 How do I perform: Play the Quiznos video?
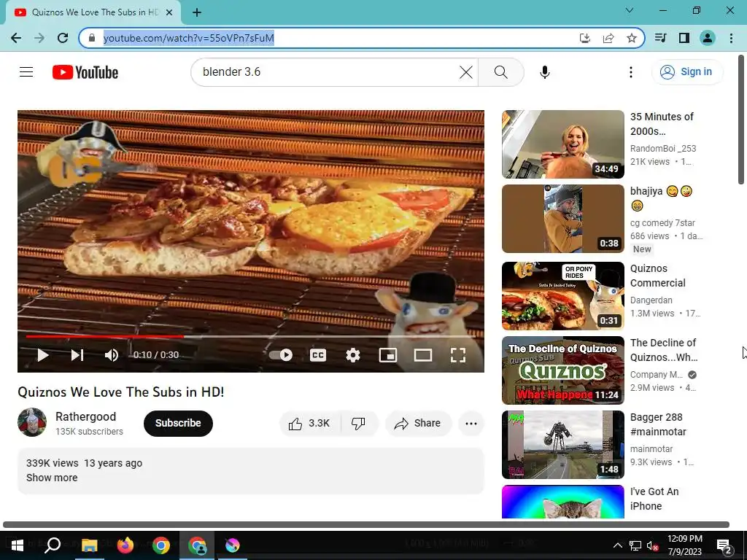(43, 355)
